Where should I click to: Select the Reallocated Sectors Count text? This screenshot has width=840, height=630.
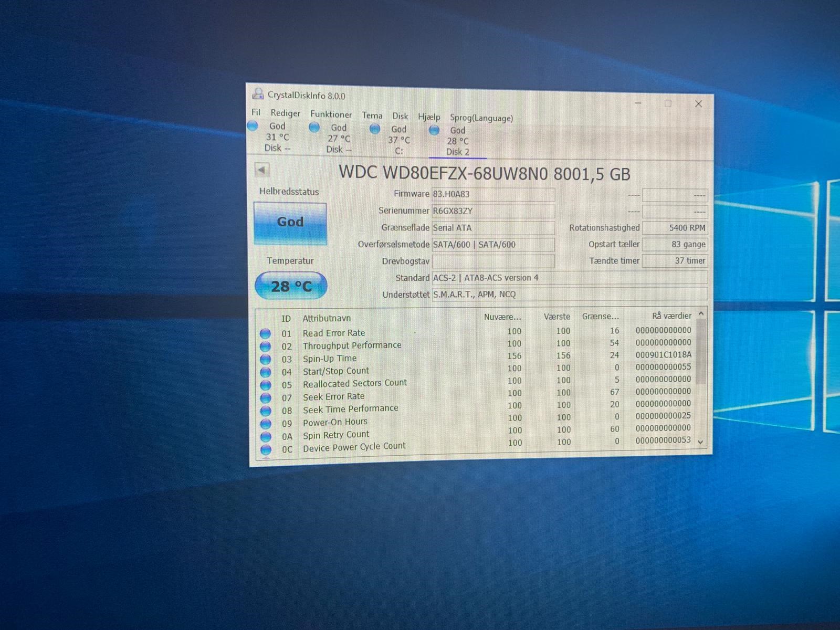click(x=354, y=383)
